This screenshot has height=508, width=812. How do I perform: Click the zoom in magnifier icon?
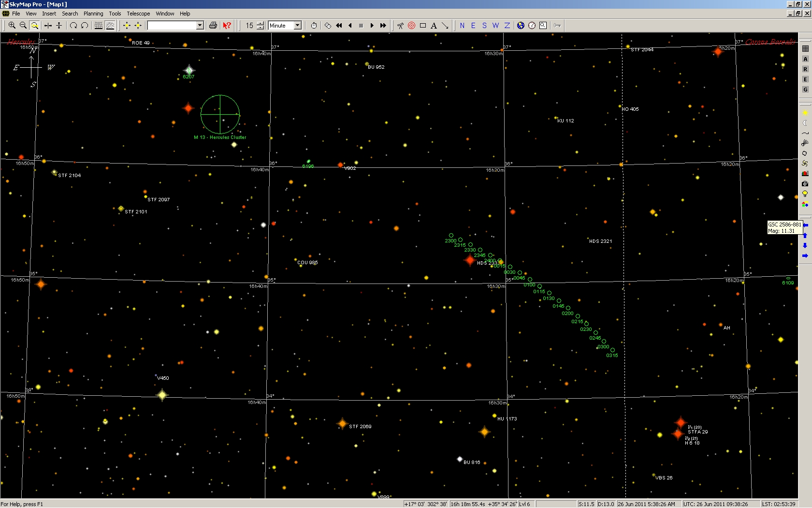[12, 26]
